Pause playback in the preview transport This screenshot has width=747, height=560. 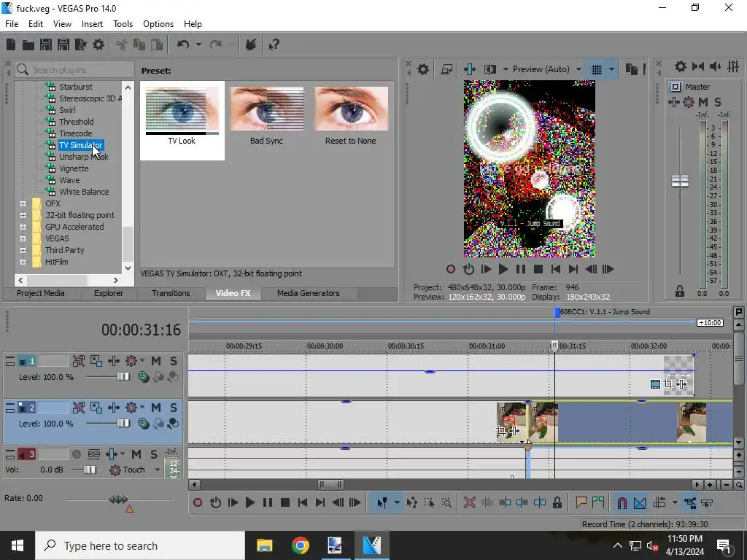click(x=521, y=269)
